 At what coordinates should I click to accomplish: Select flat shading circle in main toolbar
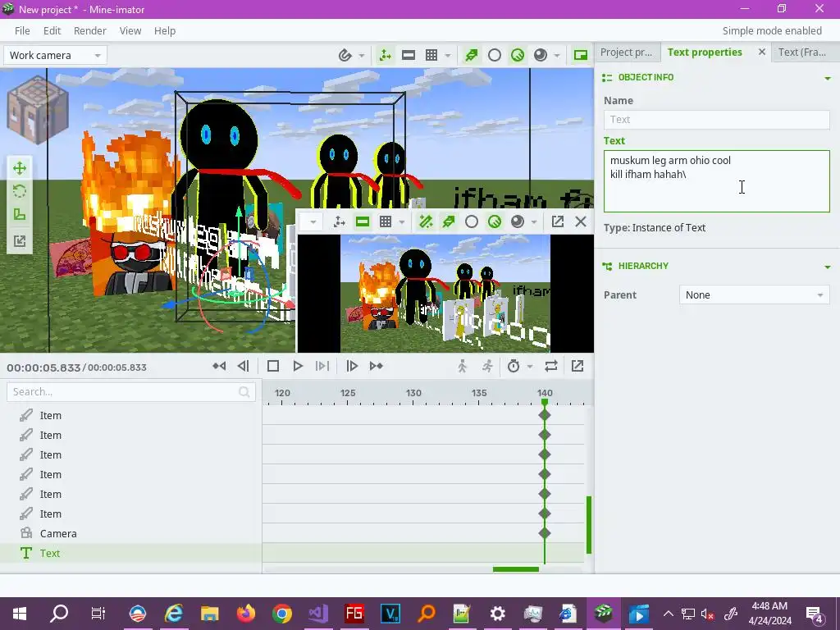click(495, 55)
